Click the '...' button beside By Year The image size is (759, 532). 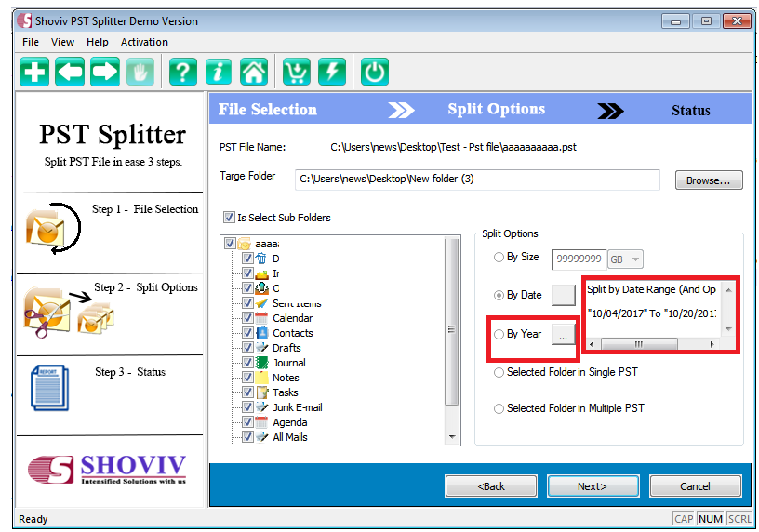pos(564,335)
